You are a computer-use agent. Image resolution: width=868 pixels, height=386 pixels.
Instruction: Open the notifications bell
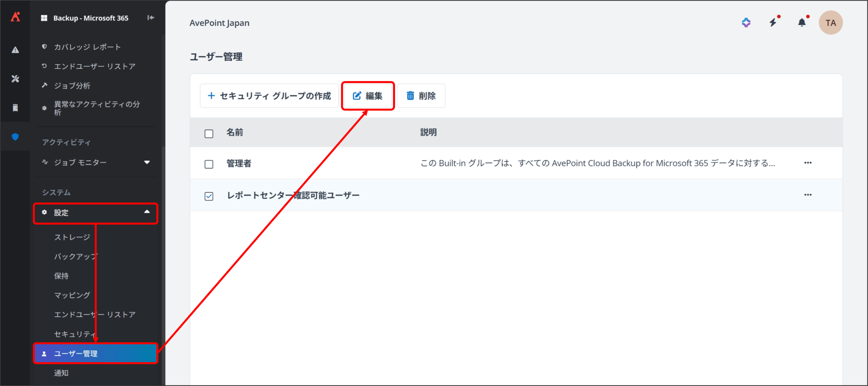point(802,23)
